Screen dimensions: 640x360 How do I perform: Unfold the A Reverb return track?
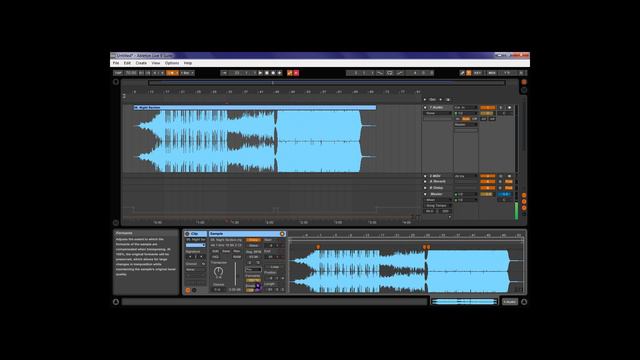coord(425,182)
